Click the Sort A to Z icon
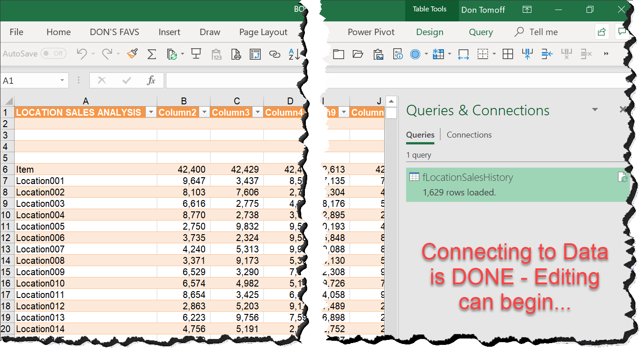The image size is (644, 354). tap(294, 54)
